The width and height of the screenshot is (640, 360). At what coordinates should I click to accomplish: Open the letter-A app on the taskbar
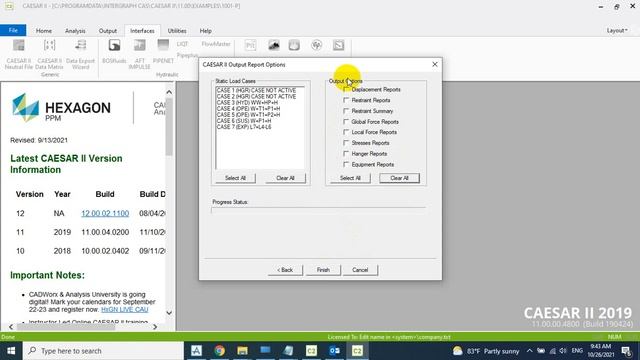point(196,351)
